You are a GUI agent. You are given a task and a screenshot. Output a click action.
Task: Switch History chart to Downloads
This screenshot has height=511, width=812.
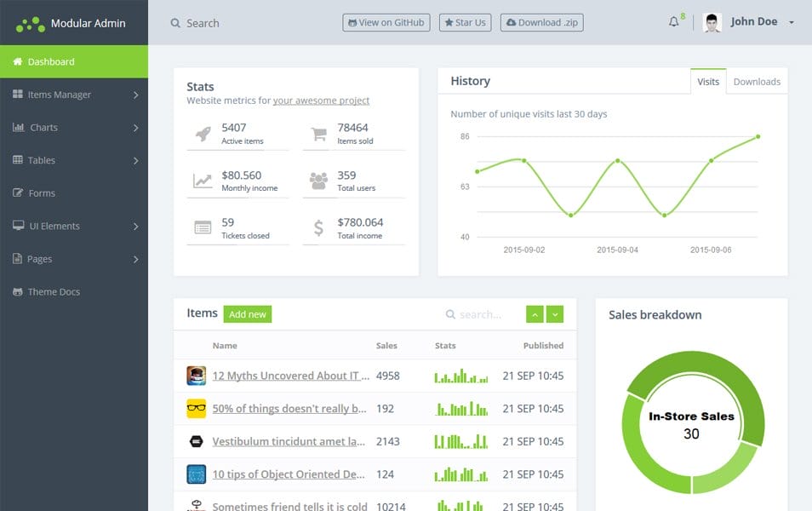click(756, 81)
